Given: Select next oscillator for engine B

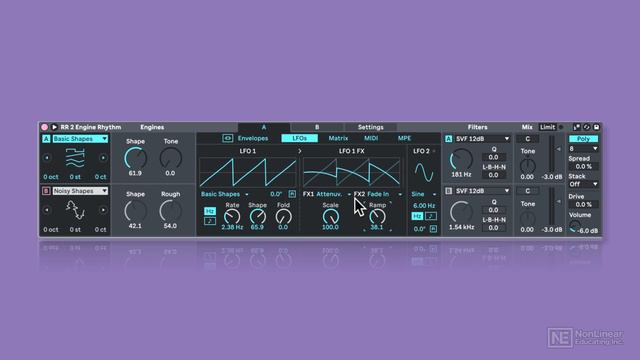Looking at the screenshot, I should [x=103, y=210].
